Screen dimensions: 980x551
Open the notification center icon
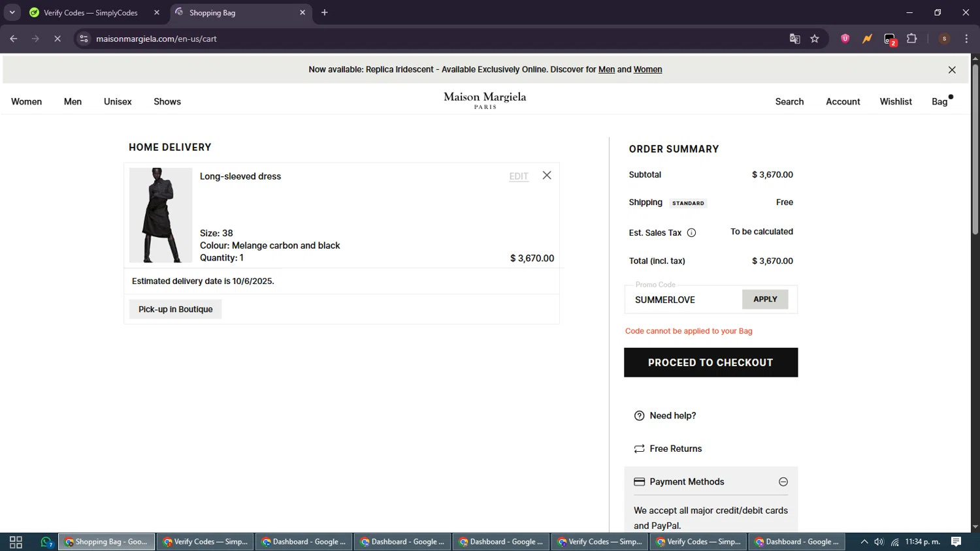956,542
